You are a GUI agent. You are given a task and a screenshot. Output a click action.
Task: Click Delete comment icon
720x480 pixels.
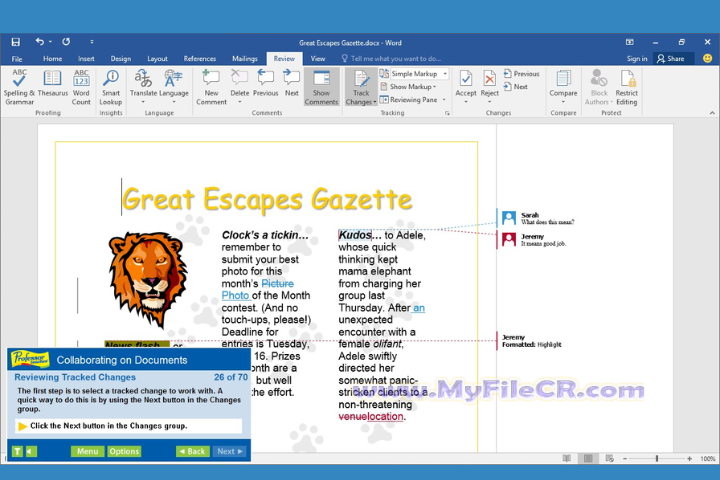[239, 87]
